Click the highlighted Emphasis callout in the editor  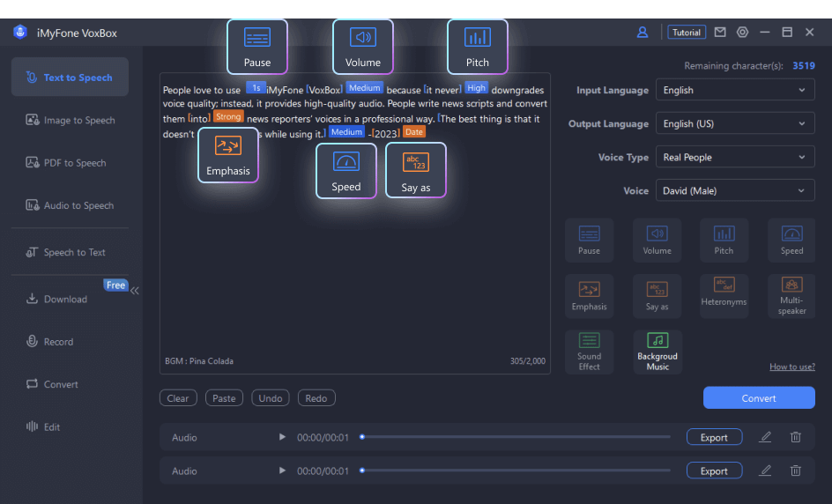click(228, 155)
